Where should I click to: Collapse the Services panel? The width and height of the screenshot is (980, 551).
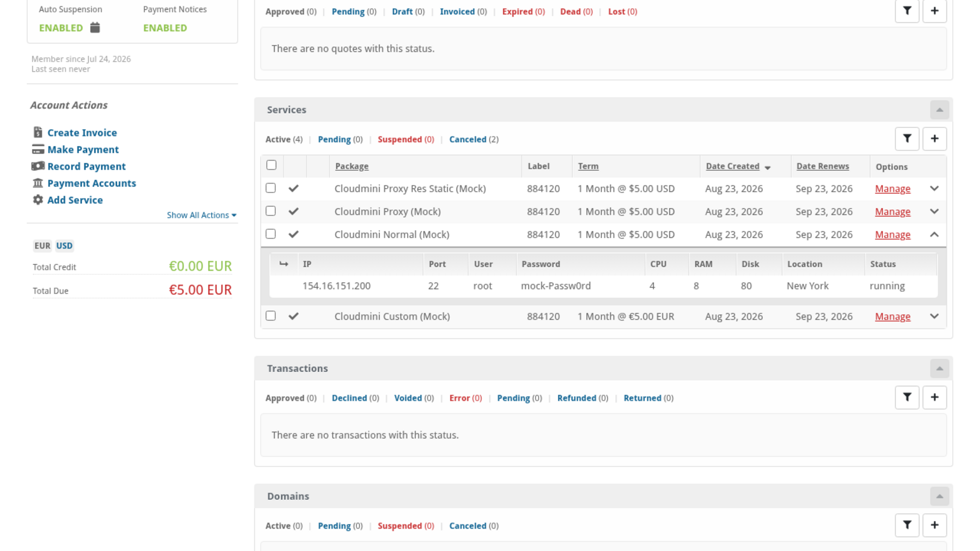click(x=940, y=110)
